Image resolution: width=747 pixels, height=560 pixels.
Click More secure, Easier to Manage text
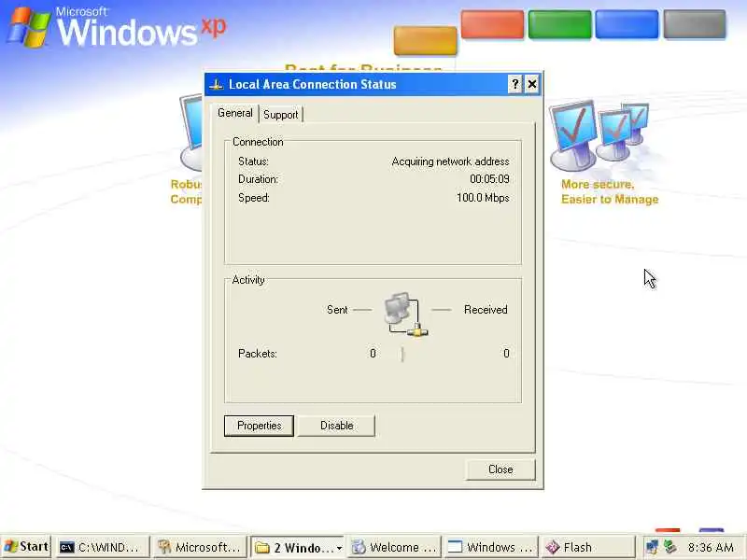tap(610, 192)
